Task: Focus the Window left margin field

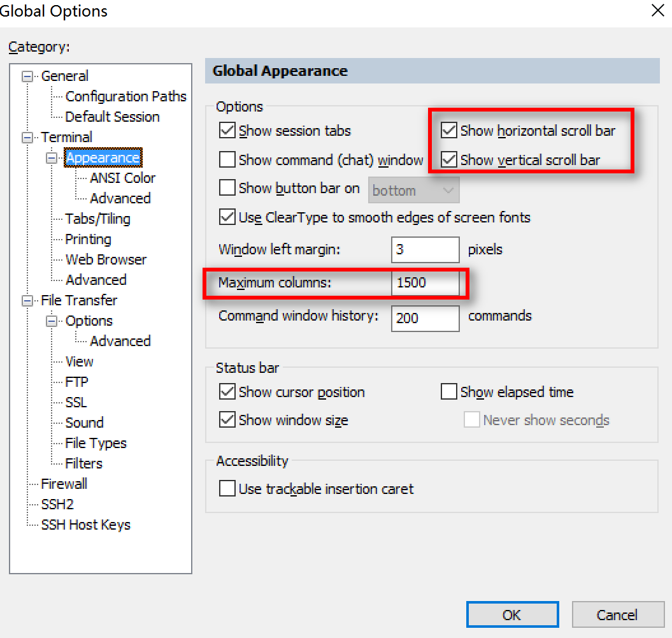Action: [425, 249]
